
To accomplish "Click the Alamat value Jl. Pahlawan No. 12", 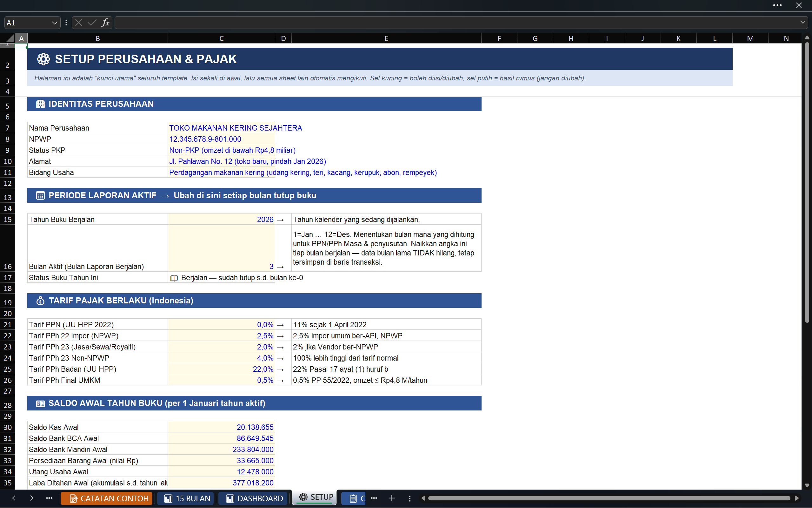I will click(221, 161).
